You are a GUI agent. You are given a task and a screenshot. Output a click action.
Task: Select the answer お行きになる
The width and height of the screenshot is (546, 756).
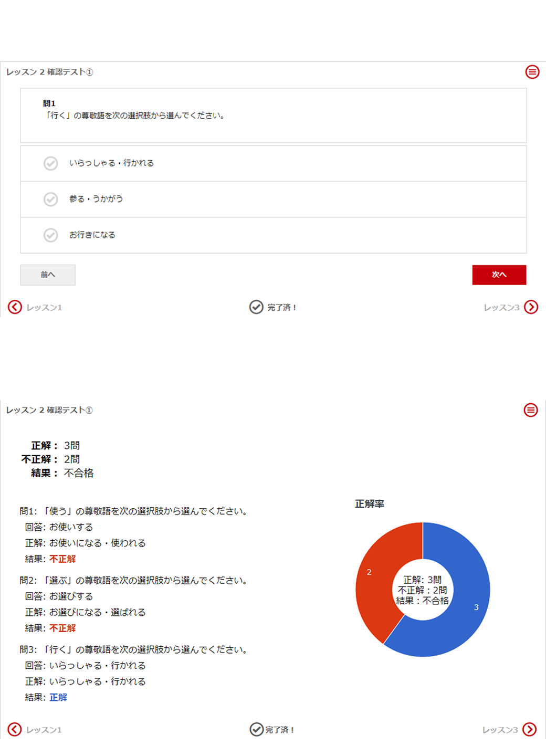point(92,235)
